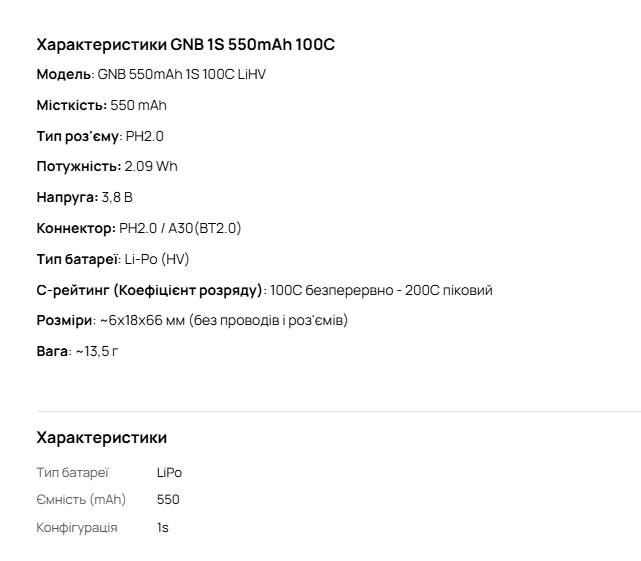
Task: Click the Ємність (mAh) table label
Action: [x=82, y=499]
